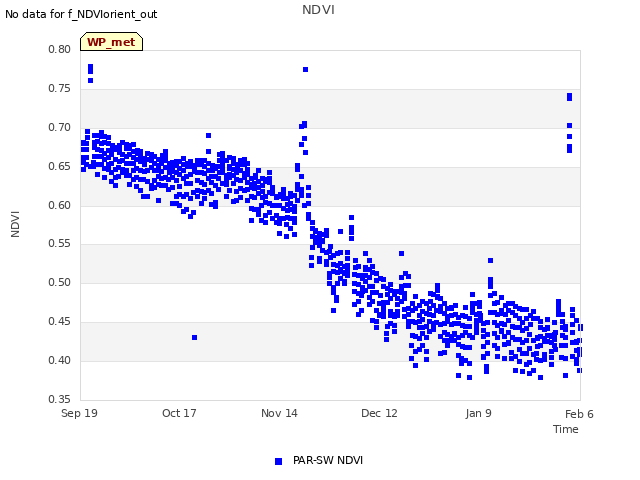
Task: Click the isolated outlier point near 0.43 in October
Action: tap(195, 338)
